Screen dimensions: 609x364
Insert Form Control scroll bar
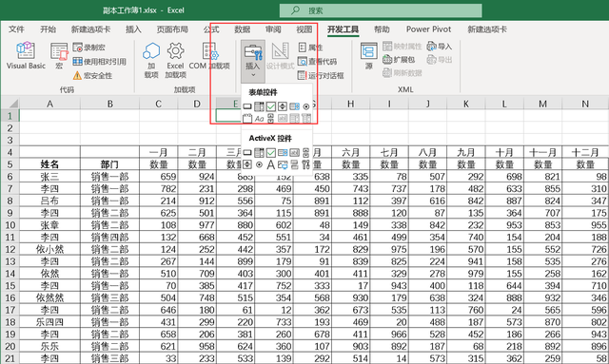click(x=270, y=119)
